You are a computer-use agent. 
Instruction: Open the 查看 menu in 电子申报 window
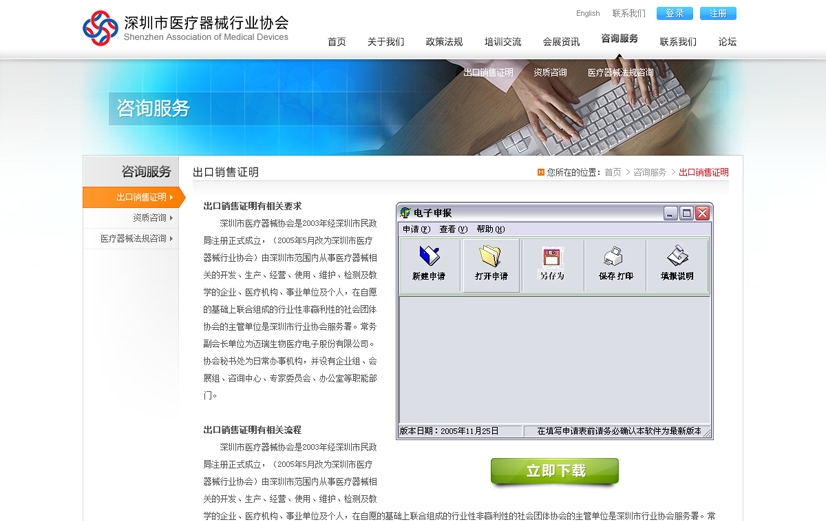452,229
